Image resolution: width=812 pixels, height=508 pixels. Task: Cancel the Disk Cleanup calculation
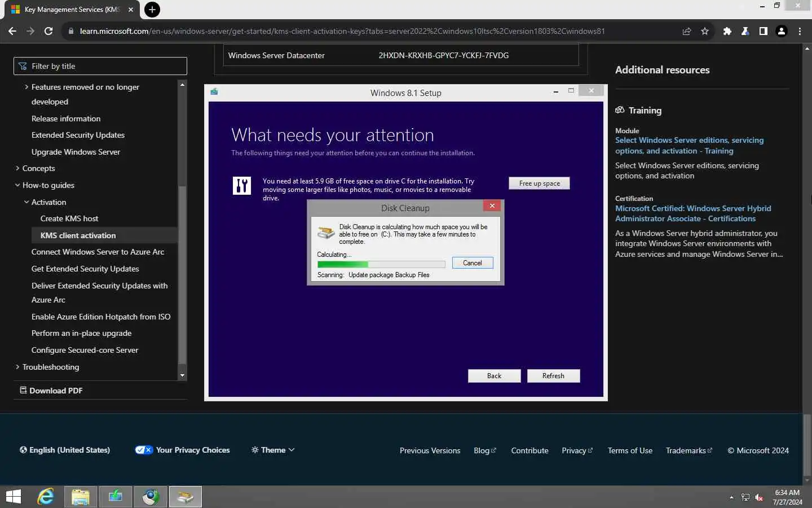pos(473,263)
